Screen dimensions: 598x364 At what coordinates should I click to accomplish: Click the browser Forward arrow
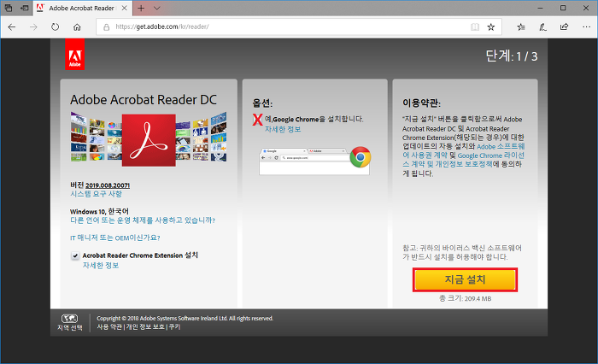pyautogui.click(x=33, y=26)
